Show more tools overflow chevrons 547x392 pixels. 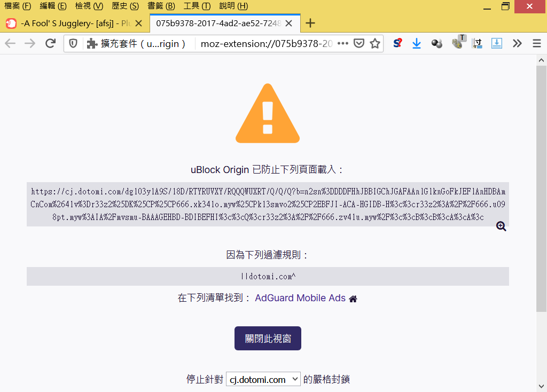pos(517,44)
